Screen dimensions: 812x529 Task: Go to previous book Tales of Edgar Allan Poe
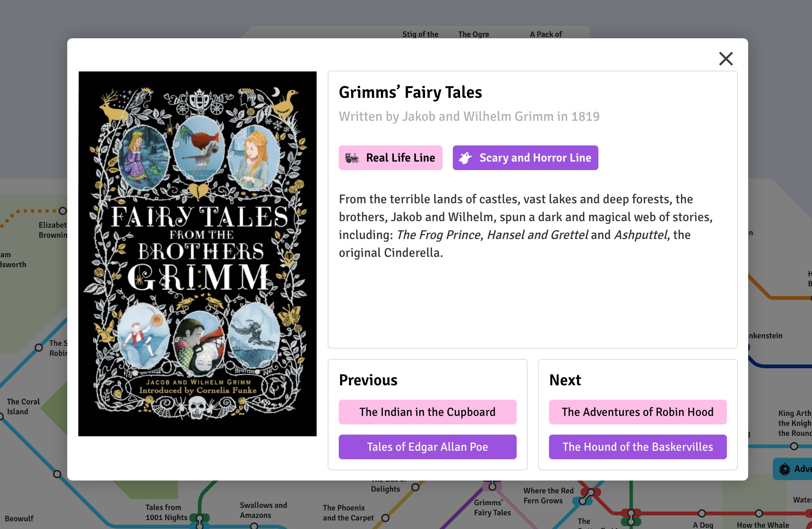tap(427, 447)
